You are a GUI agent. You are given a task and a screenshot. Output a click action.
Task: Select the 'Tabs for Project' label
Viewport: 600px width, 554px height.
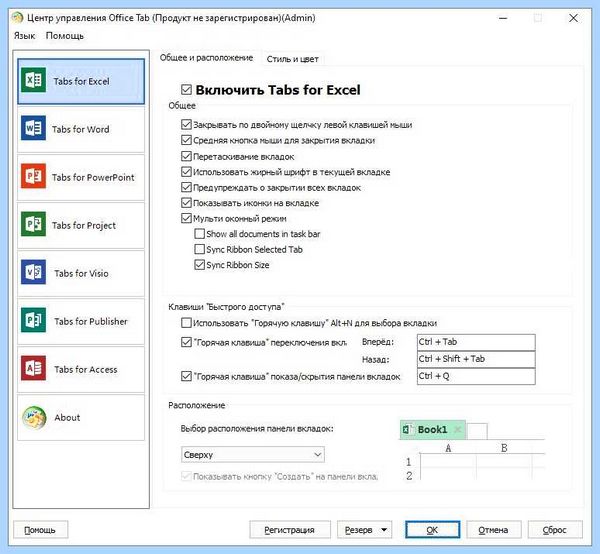click(x=84, y=225)
